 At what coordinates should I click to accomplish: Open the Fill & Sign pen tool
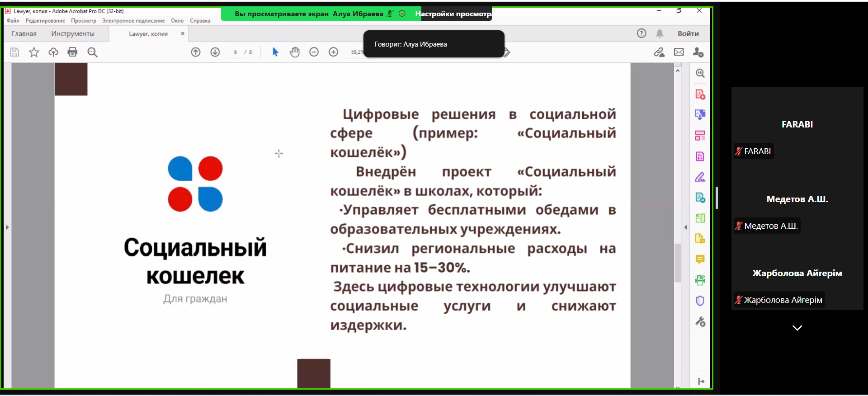pyautogui.click(x=700, y=177)
